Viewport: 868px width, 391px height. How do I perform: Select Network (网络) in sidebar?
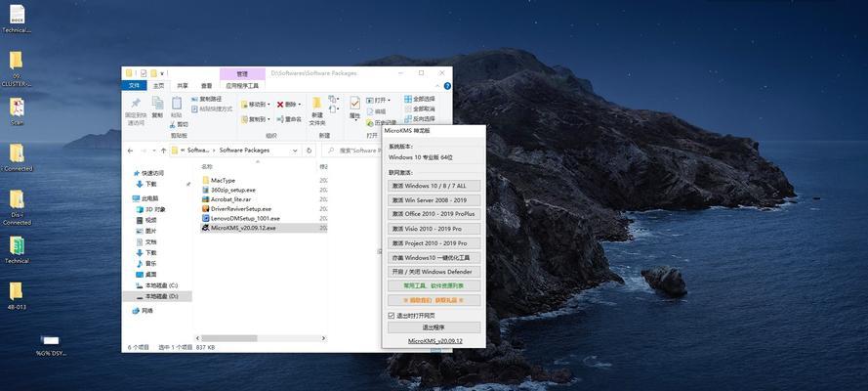tap(143, 311)
